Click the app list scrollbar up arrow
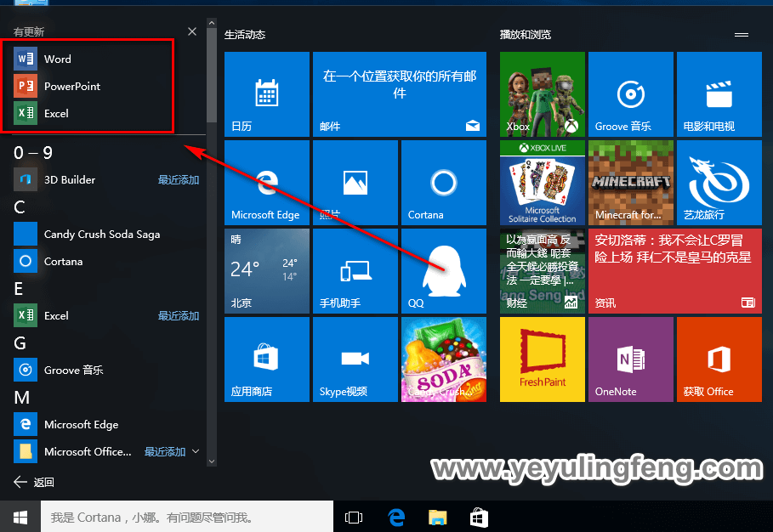773x532 pixels. coord(212,23)
